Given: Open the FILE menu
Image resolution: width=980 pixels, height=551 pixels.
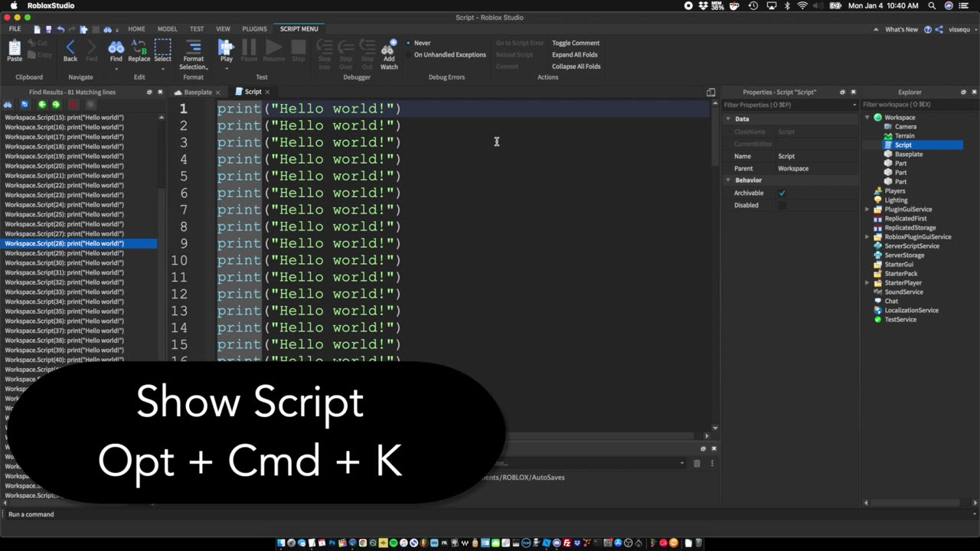Looking at the screenshot, I should [x=15, y=29].
